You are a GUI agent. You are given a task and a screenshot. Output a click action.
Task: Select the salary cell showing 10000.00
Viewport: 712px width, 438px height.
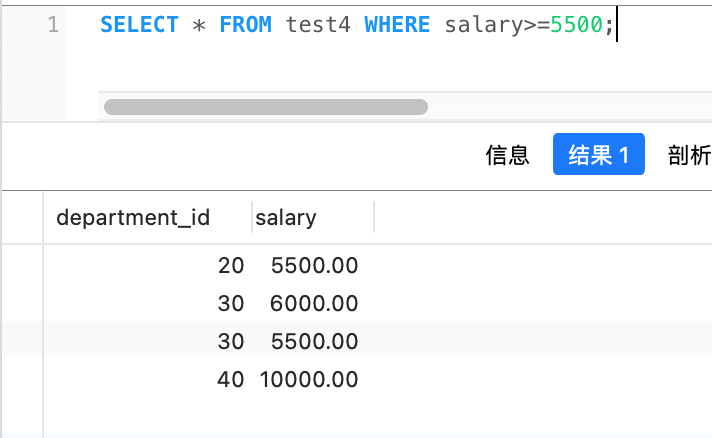pos(309,379)
